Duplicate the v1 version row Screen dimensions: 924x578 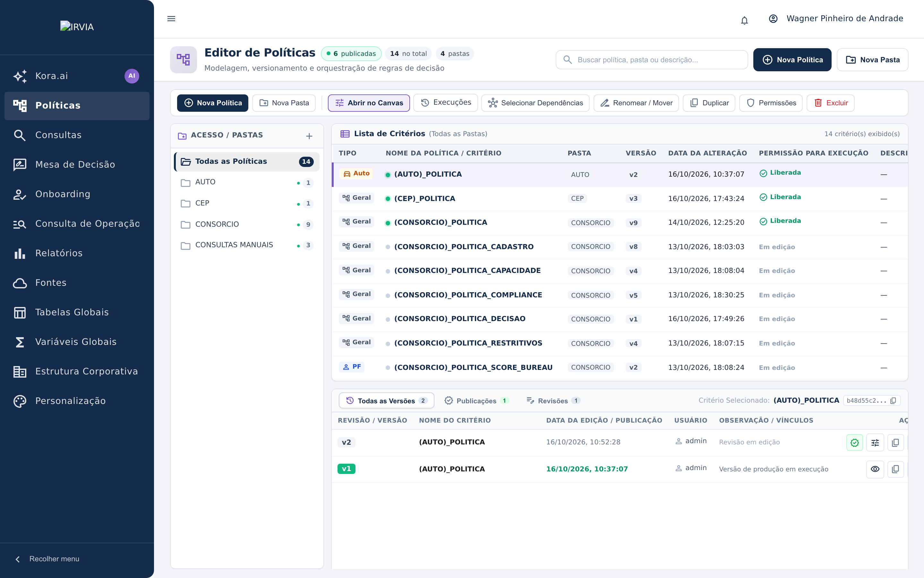point(895,469)
